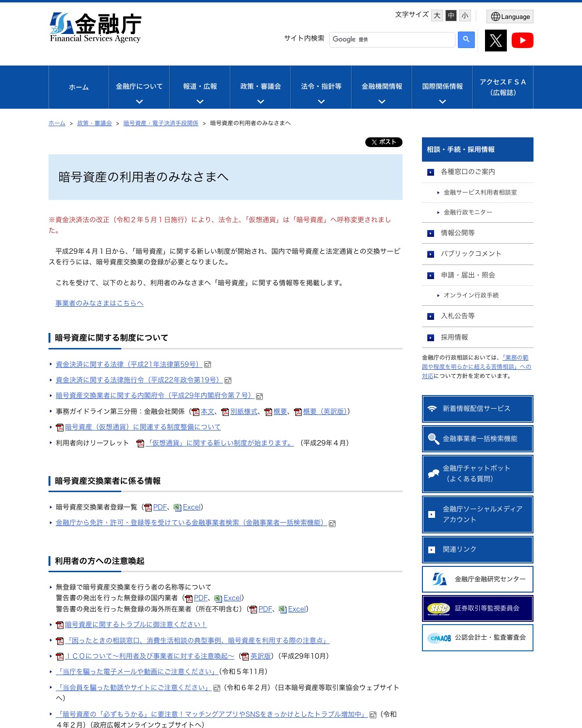Open 資金決済に関する法律施行令 link
This screenshot has height=728, width=582.
[139, 380]
